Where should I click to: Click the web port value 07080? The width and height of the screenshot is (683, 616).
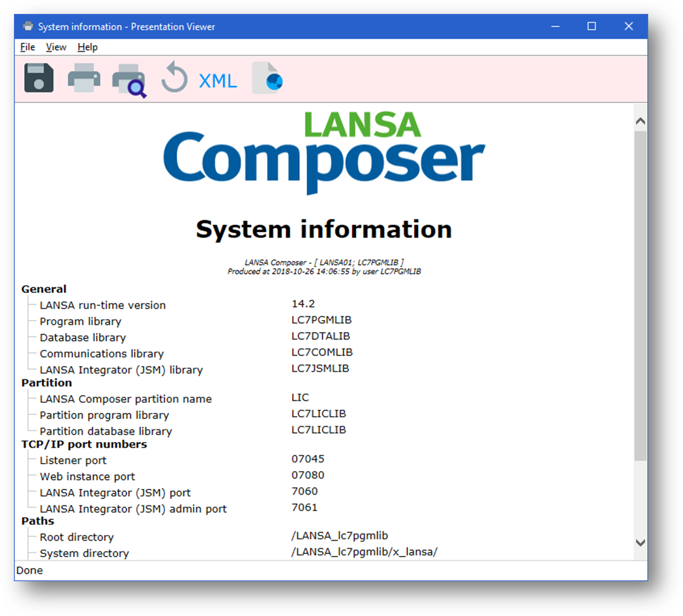[x=308, y=475]
